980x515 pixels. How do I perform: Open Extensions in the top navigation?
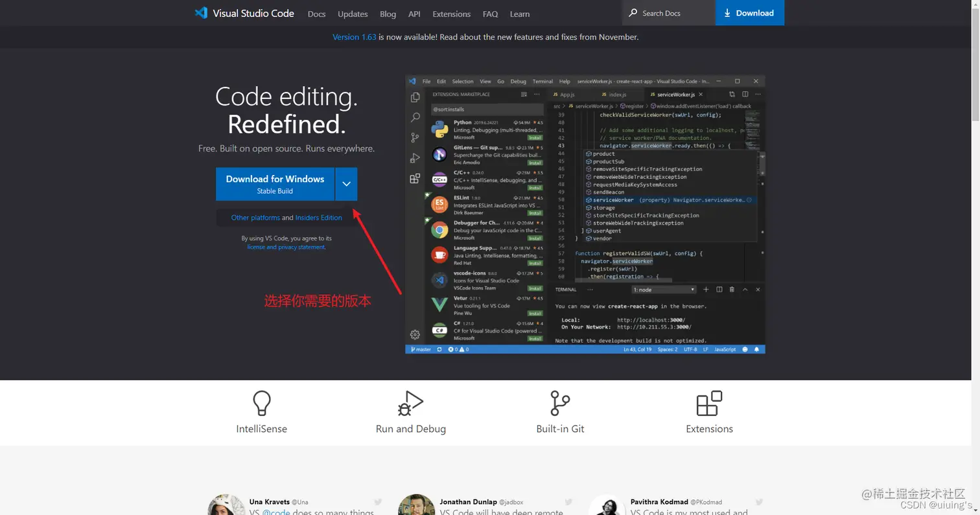pos(451,14)
